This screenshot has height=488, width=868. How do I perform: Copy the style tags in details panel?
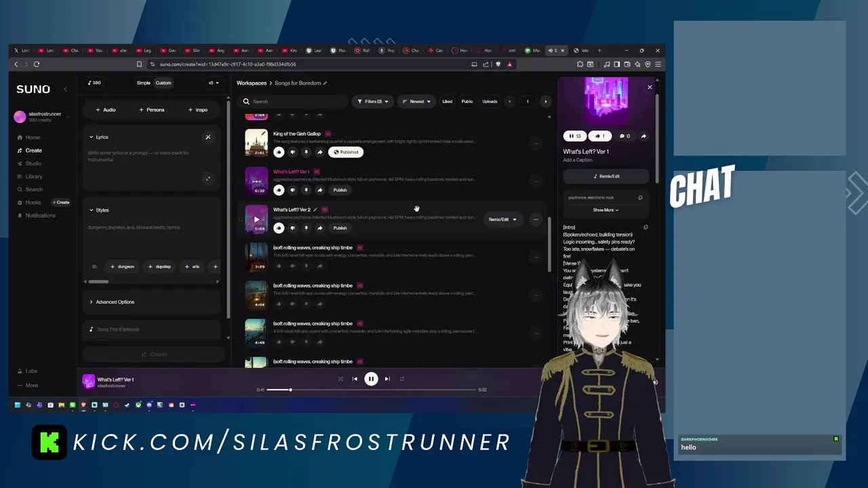(x=640, y=198)
